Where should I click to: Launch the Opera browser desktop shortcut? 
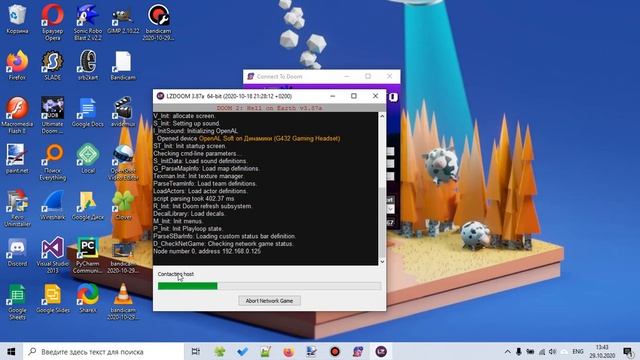coord(53,22)
